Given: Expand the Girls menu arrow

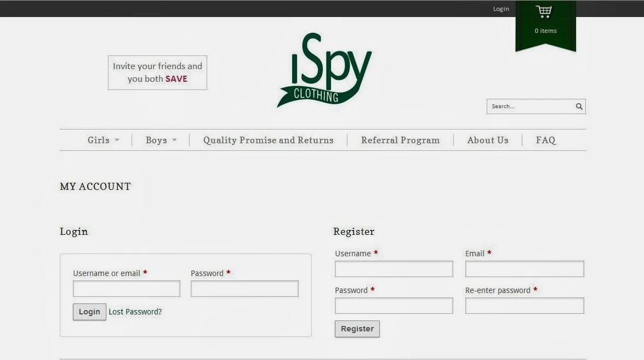Looking at the screenshot, I should (x=117, y=140).
